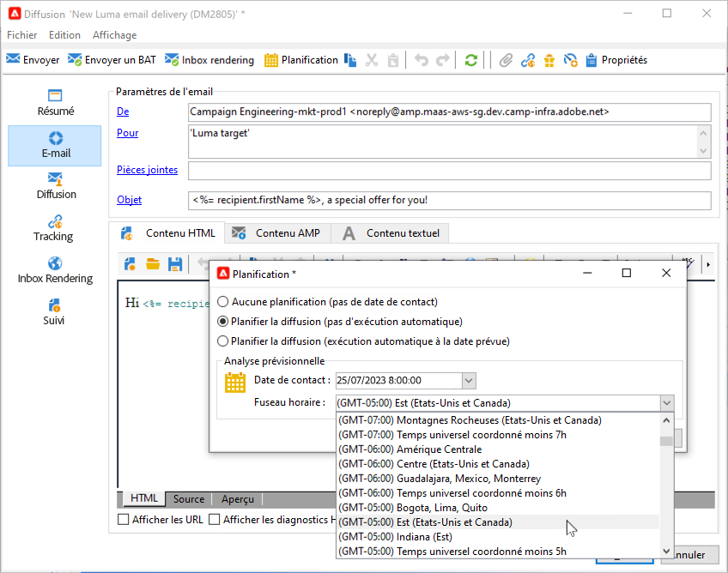
Task: Click the timezone list scrollbar thumb
Action: click(666, 441)
